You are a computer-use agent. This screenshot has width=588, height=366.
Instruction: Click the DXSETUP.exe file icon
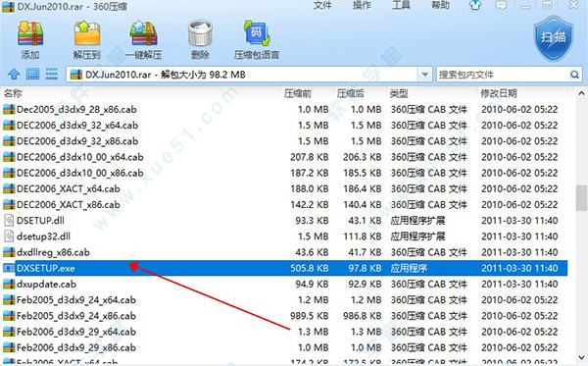[x=9, y=268]
